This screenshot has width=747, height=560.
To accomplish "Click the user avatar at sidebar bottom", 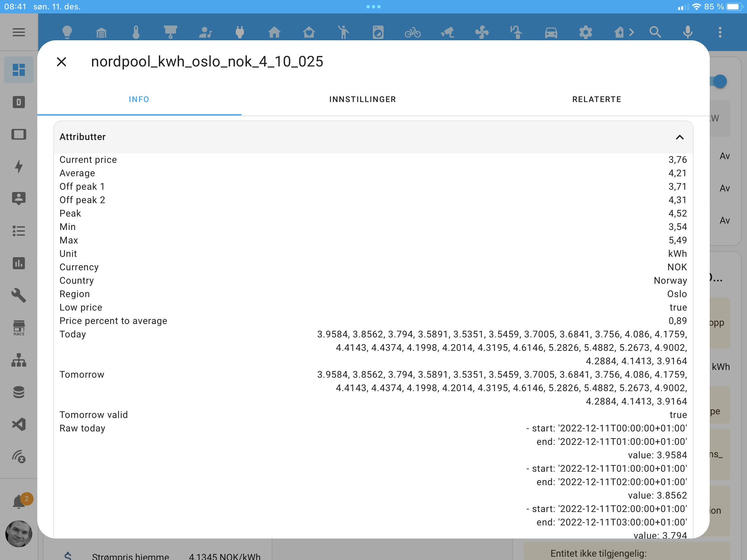I will (x=18, y=534).
